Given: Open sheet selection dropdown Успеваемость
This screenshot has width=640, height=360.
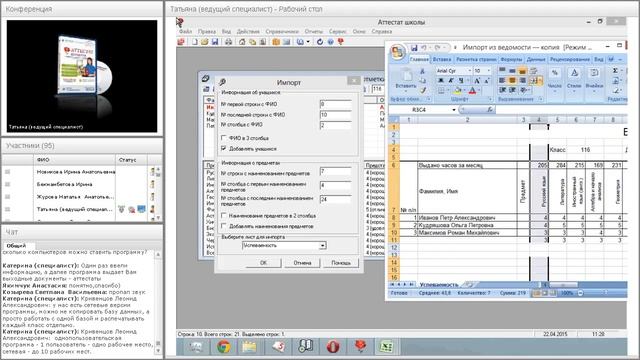Looking at the screenshot, I should click(322, 246).
